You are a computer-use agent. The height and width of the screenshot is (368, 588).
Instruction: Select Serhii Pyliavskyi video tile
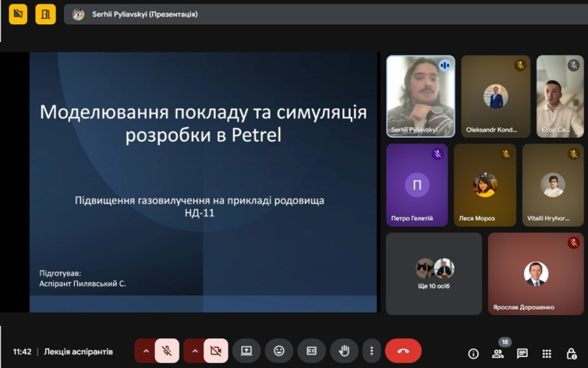click(x=420, y=96)
